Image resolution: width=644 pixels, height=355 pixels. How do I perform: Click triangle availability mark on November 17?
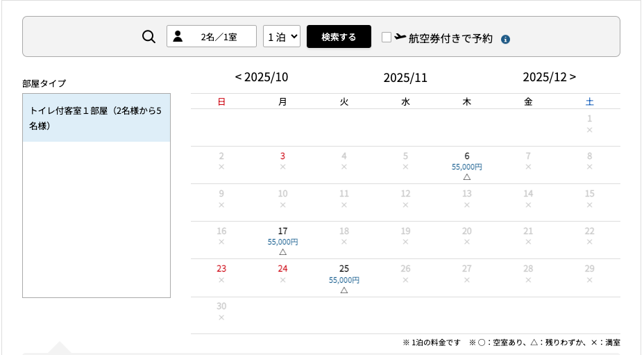click(282, 252)
